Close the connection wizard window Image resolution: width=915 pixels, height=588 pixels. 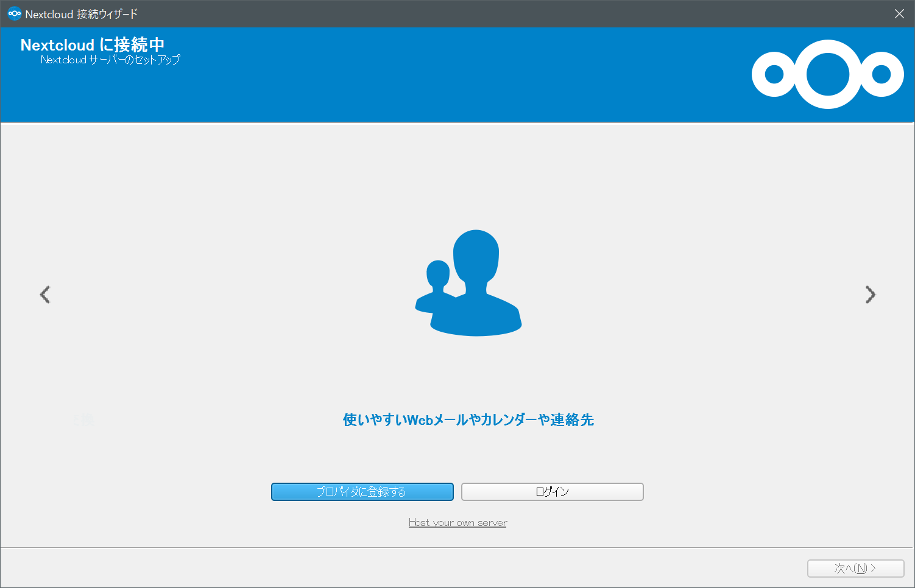[x=899, y=13]
